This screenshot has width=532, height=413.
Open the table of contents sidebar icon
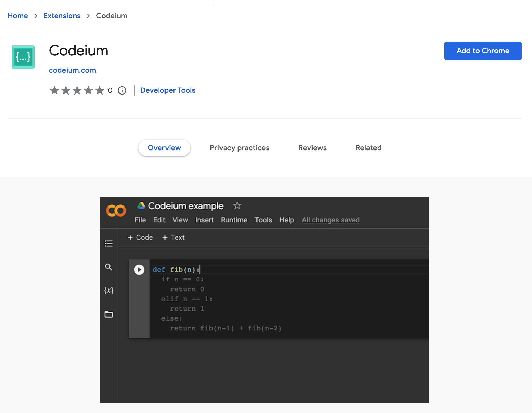click(109, 243)
